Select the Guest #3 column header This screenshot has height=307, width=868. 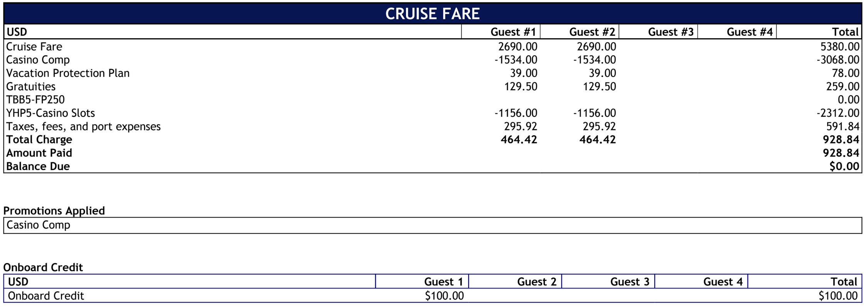671,32
